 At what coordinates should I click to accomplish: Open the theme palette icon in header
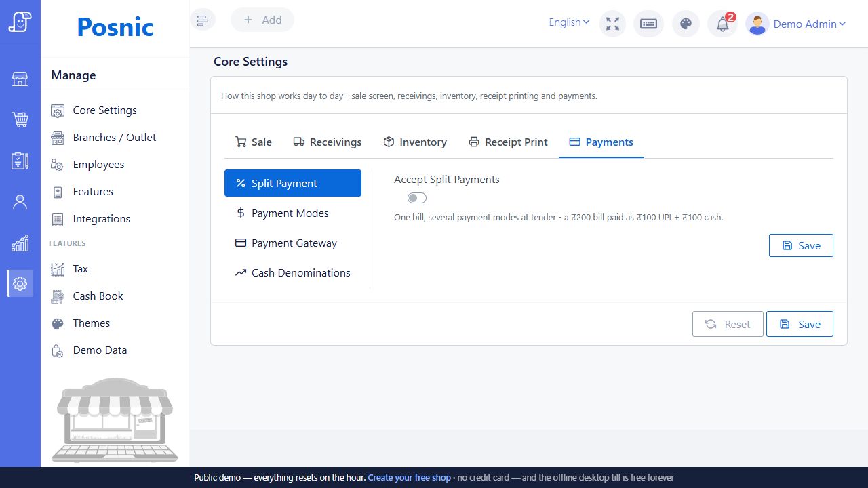[686, 24]
